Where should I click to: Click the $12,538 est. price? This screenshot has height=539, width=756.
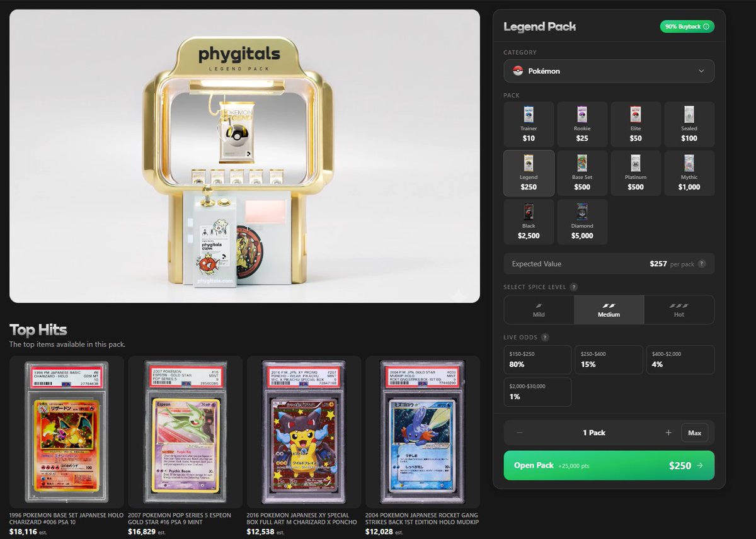click(x=265, y=532)
